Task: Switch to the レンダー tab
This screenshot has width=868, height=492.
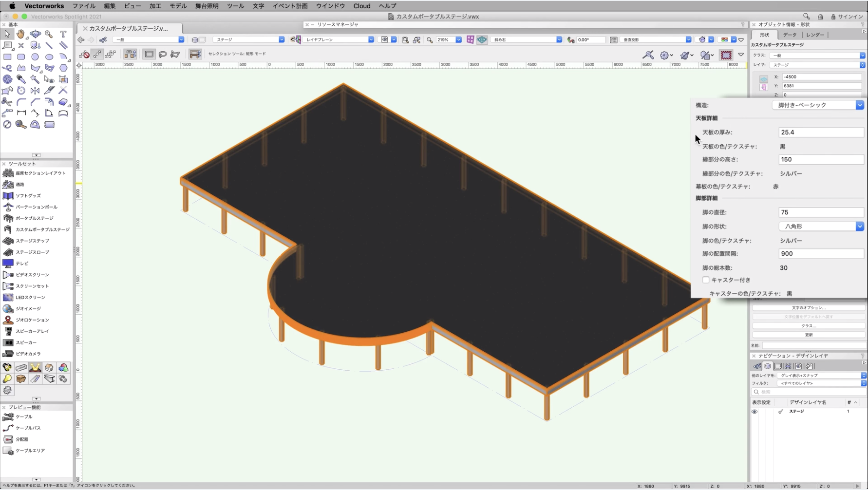Action: [x=815, y=35]
